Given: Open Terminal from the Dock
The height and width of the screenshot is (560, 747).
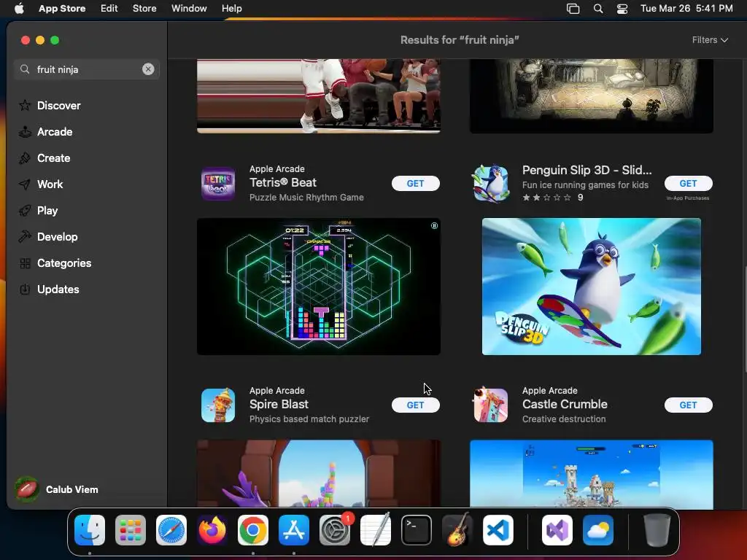Looking at the screenshot, I should [417, 530].
